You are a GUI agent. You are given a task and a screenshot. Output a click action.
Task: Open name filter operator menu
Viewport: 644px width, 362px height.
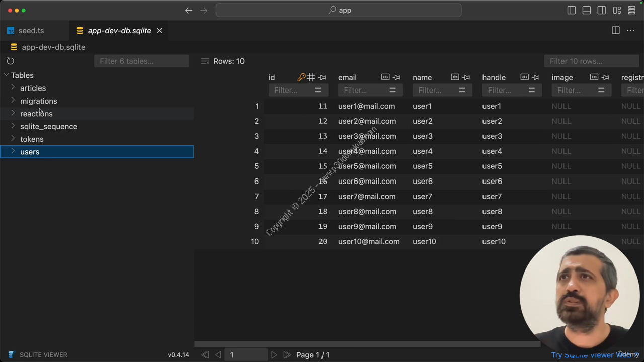pyautogui.click(x=462, y=90)
